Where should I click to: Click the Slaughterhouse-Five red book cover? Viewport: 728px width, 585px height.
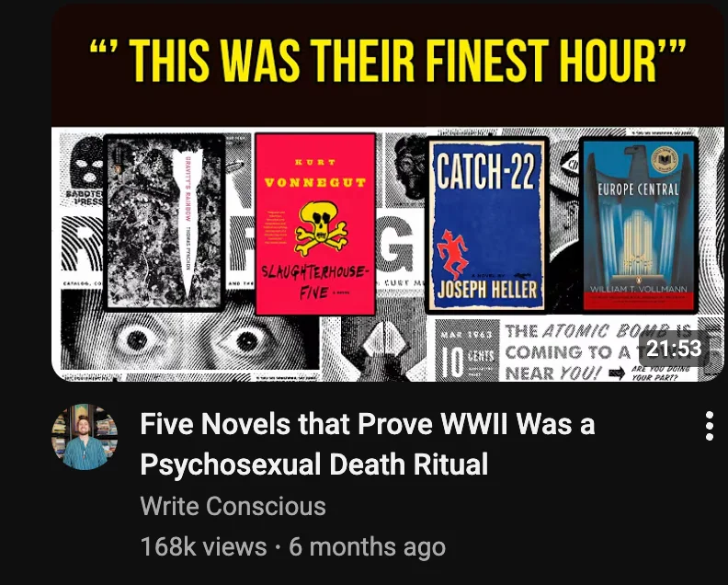click(315, 224)
